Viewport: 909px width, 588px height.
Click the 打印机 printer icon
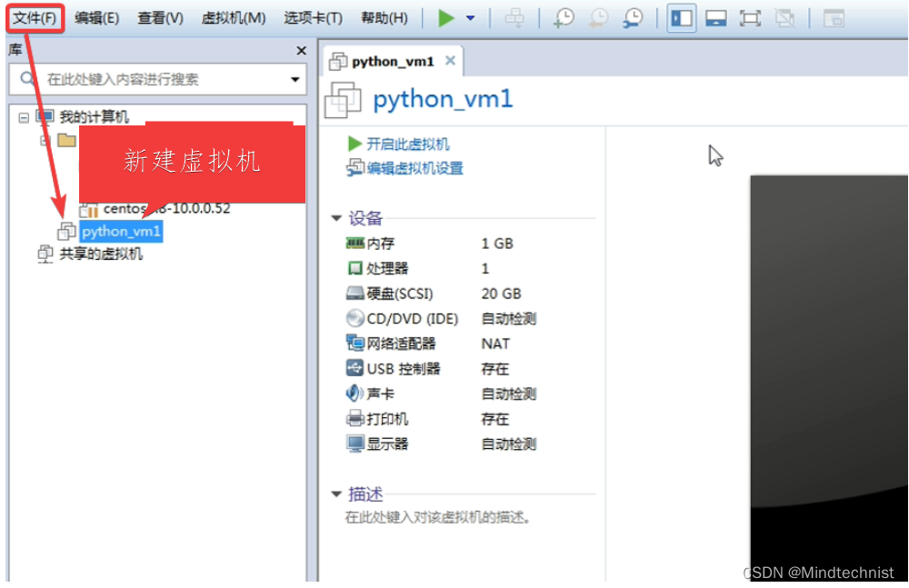pos(355,418)
